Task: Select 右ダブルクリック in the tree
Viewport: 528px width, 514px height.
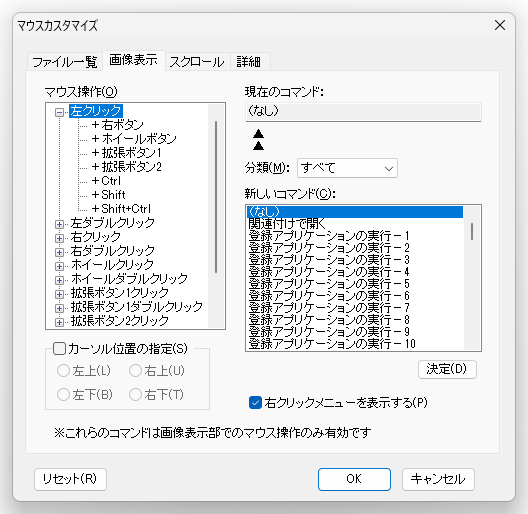Action: [x=112, y=251]
